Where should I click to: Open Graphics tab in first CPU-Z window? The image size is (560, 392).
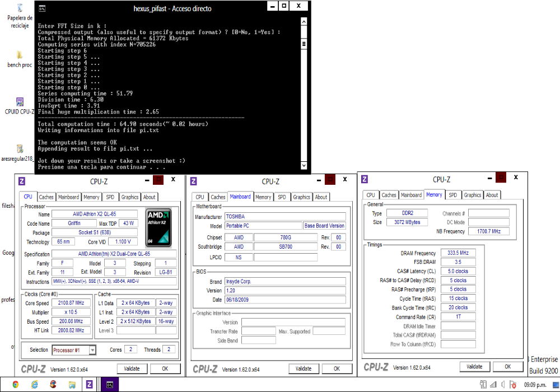[x=130, y=197]
